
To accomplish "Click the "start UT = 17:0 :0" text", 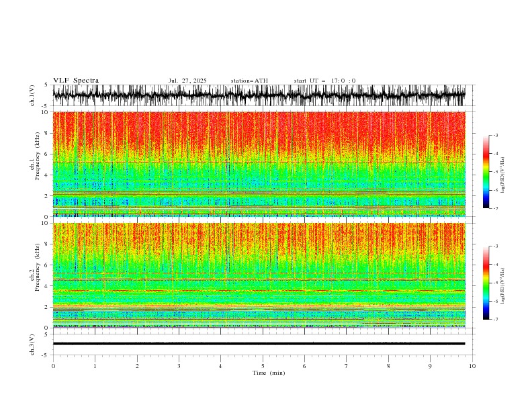I will point(324,81).
